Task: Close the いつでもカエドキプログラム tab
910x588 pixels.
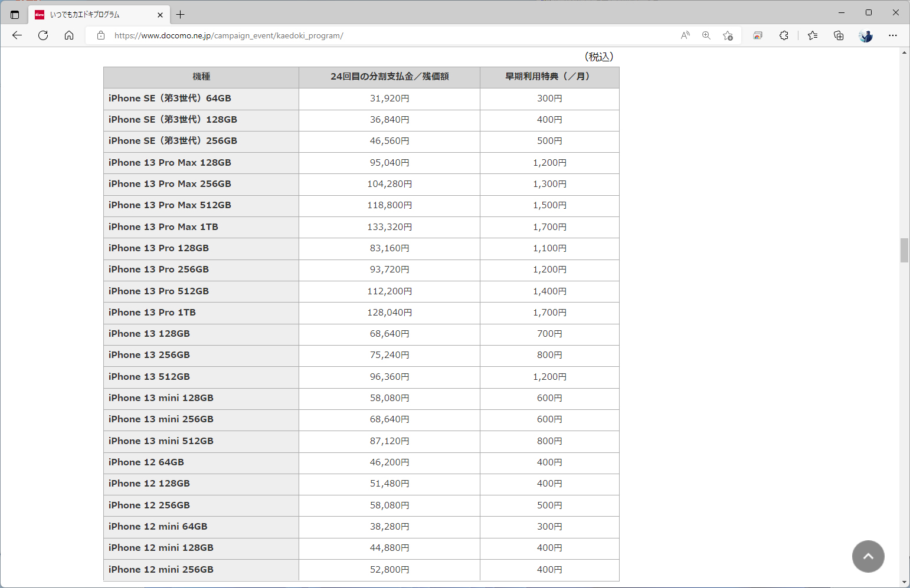Action: tap(160, 15)
